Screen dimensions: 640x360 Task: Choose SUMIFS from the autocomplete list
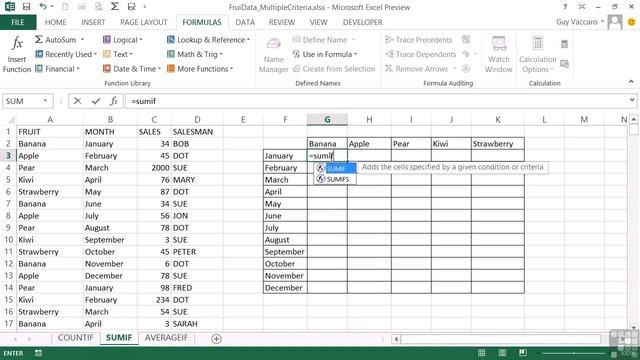click(335, 179)
